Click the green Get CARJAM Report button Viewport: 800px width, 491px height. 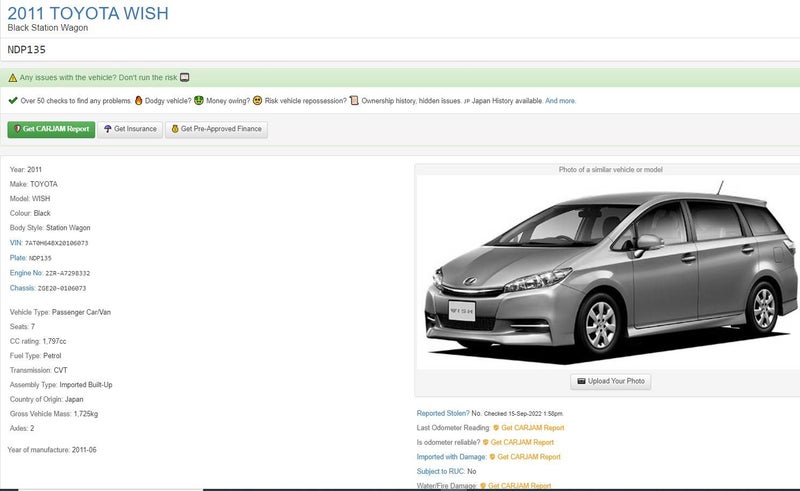[50, 129]
